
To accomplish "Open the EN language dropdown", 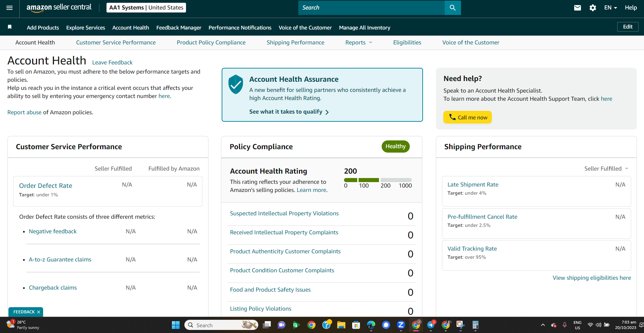I will [x=610, y=7].
